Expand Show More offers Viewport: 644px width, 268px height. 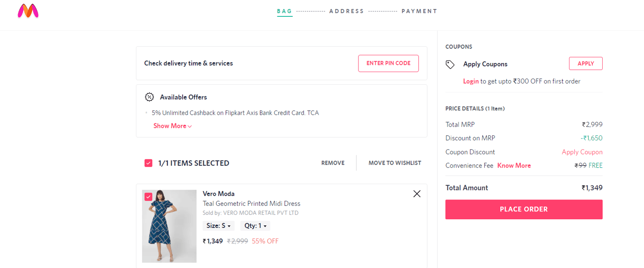coord(172,126)
